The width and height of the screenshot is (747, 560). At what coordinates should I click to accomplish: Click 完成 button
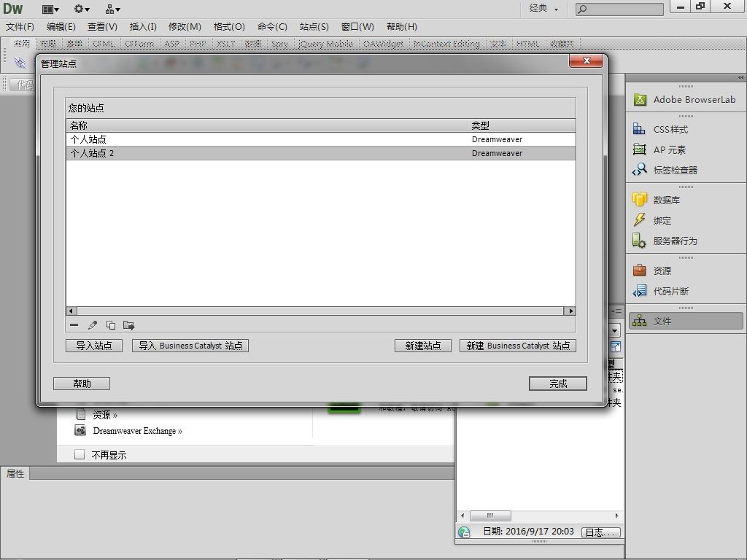tap(558, 384)
